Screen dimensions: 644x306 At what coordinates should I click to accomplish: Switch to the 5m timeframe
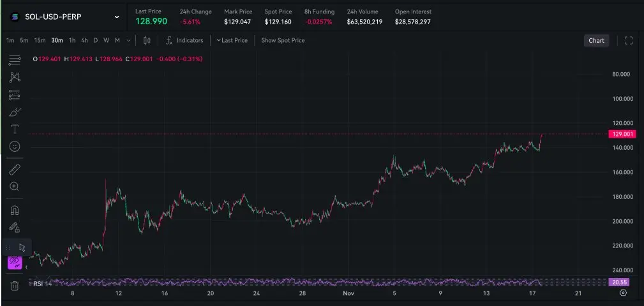coord(24,40)
